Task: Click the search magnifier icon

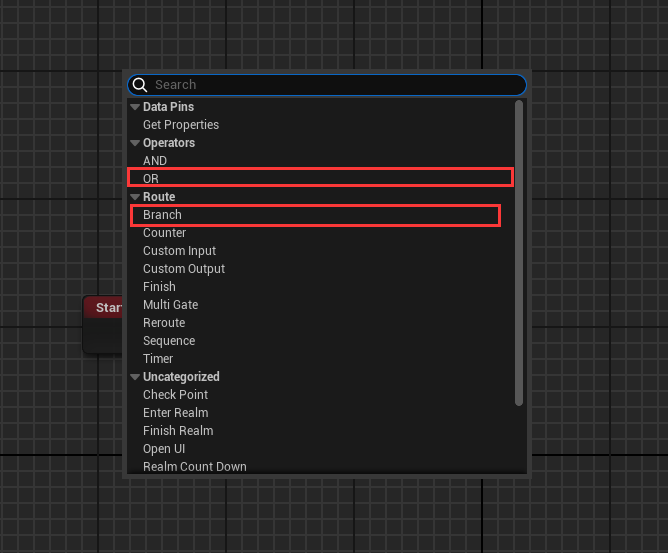Action: [140, 85]
